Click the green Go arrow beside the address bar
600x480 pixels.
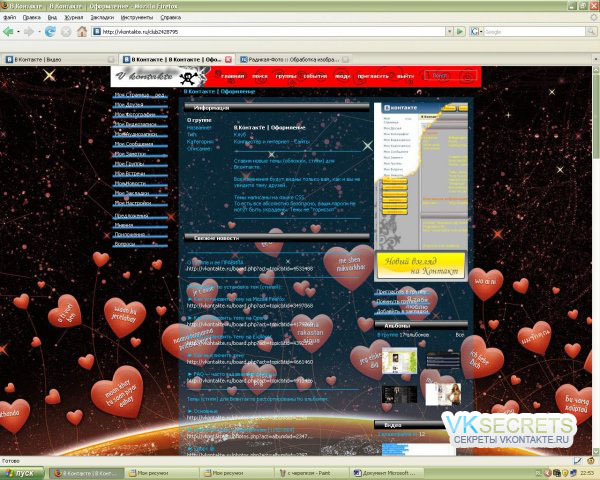(x=460, y=31)
